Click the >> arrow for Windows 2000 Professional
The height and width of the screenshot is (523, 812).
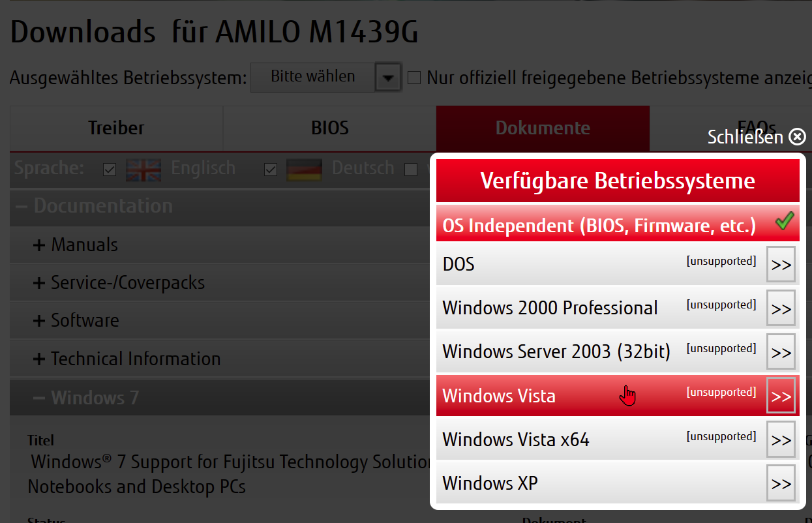tap(781, 308)
